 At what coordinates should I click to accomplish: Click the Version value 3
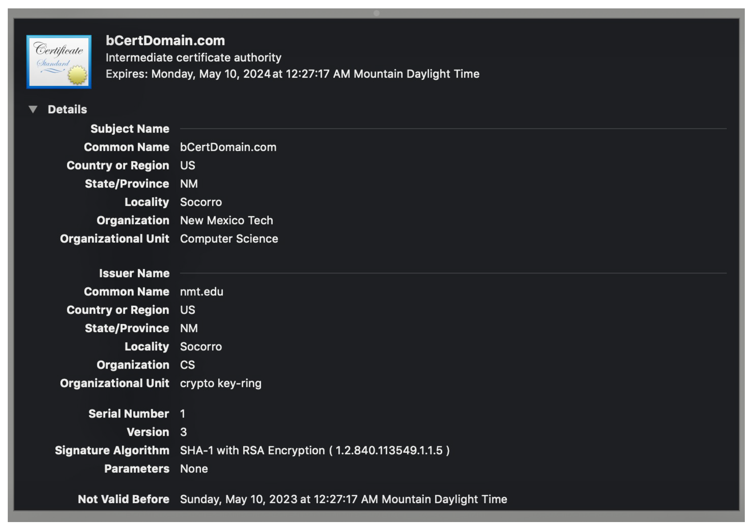pos(183,433)
